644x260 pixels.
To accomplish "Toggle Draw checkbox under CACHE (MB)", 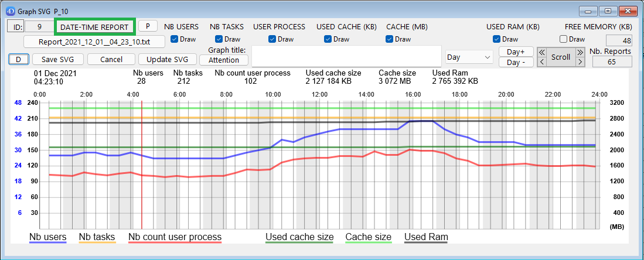I will coord(390,39).
